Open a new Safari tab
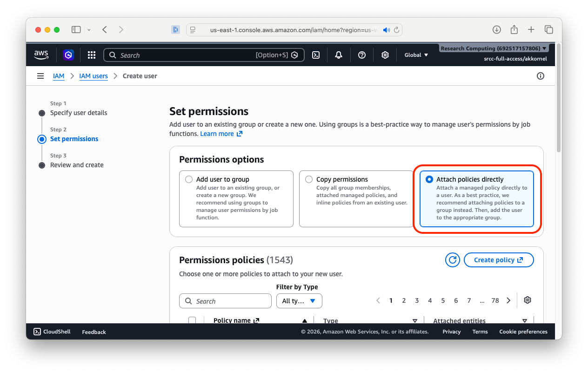588x374 pixels. [531, 30]
